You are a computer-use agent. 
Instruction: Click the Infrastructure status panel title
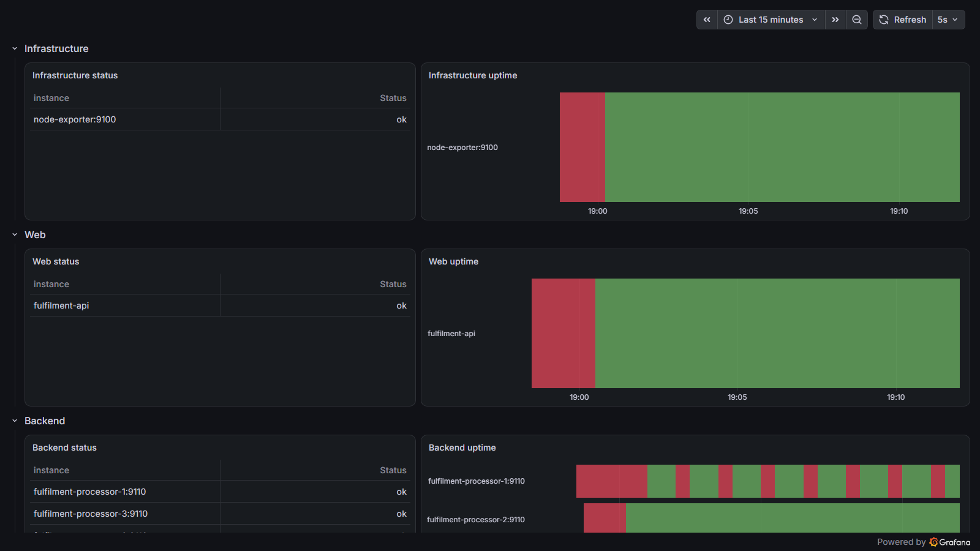(x=75, y=75)
